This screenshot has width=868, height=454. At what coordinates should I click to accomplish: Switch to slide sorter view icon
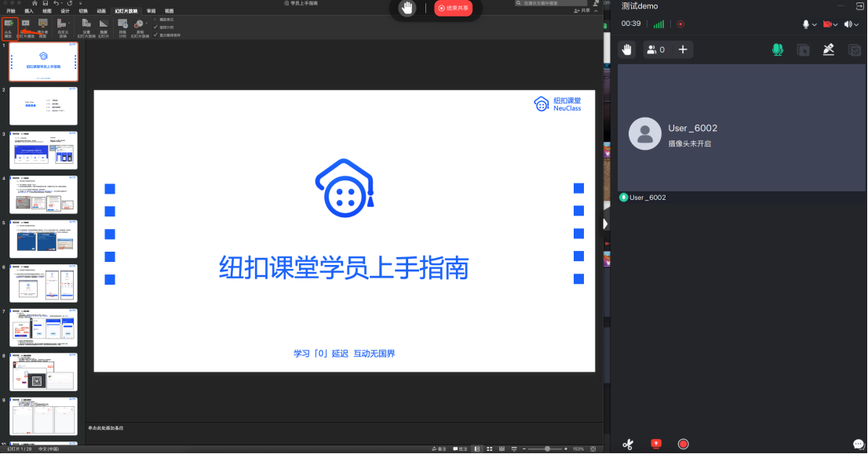coord(490,449)
